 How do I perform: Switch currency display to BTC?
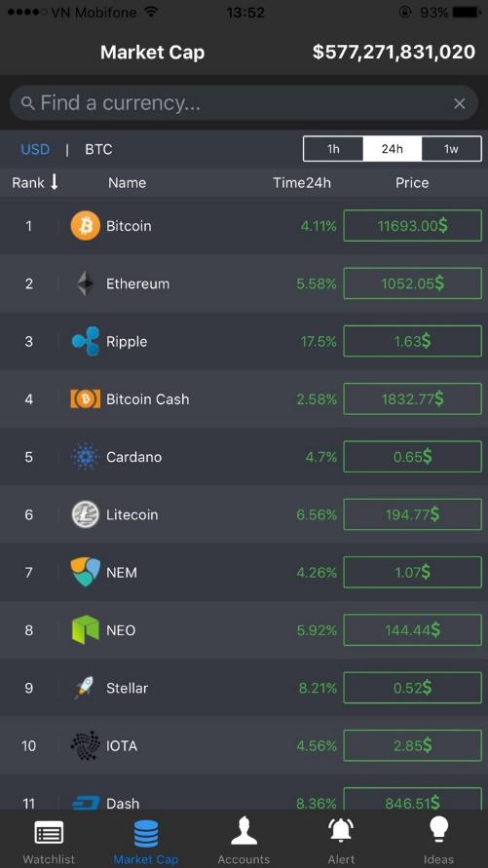pos(98,149)
